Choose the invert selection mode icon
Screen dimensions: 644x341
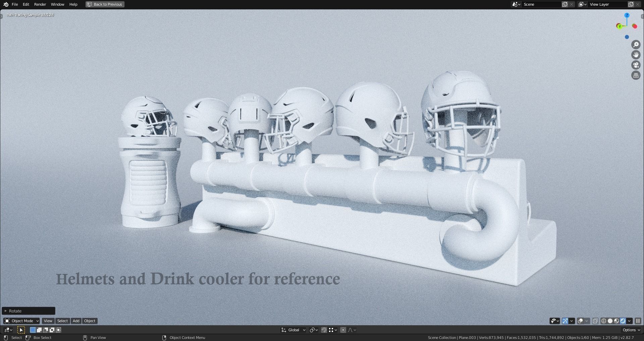52,330
